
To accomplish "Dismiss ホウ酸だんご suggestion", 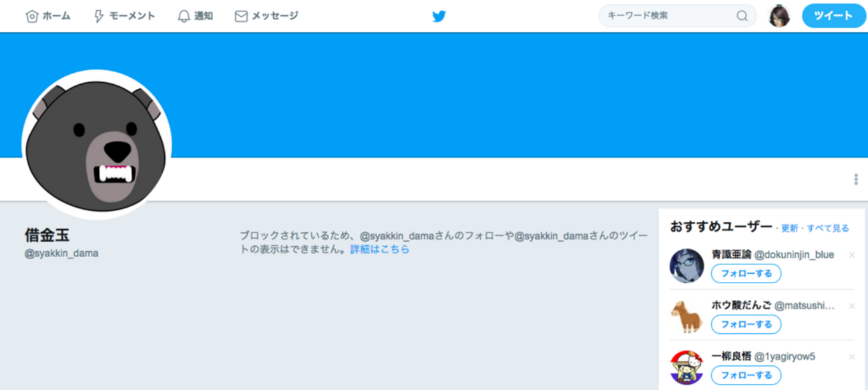I will click(x=851, y=306).
